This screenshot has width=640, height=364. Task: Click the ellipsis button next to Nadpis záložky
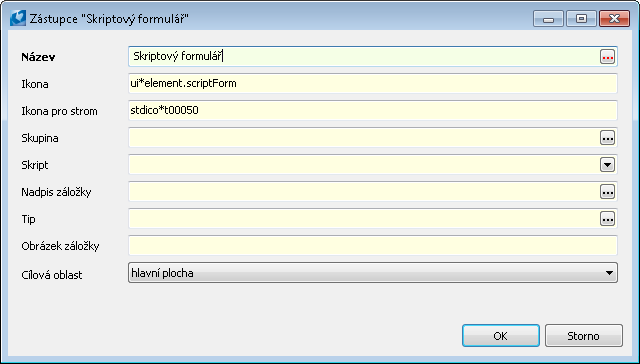click(x=607, y=192)
